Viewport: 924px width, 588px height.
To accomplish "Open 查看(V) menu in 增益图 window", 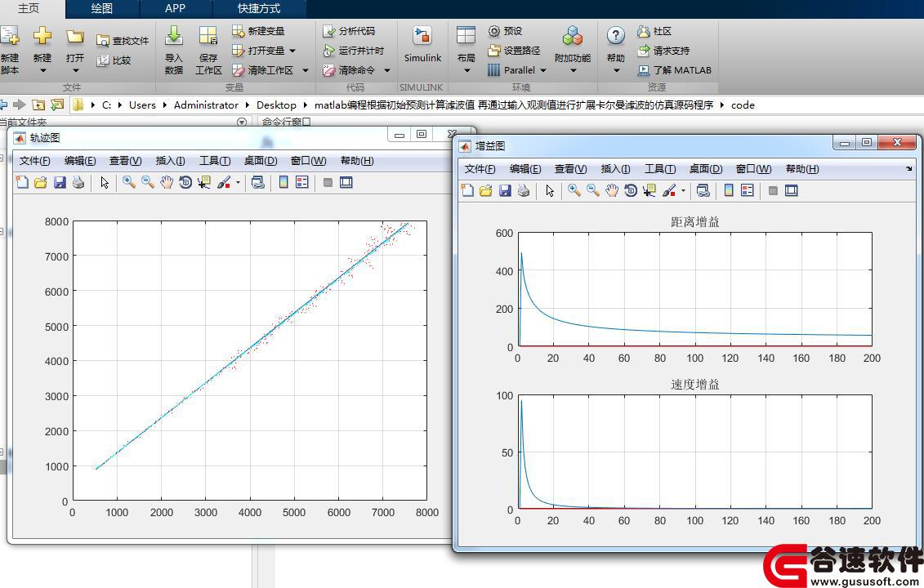I will click(570, 169).
